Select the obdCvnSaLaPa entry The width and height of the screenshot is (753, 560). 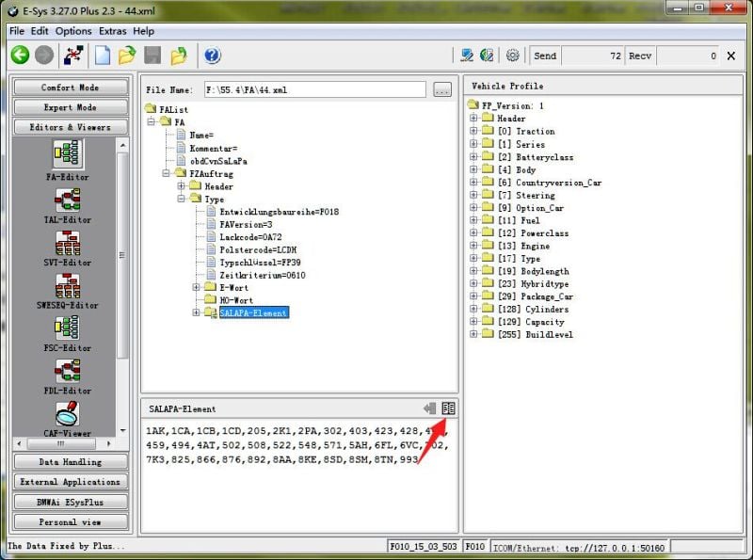218,161
